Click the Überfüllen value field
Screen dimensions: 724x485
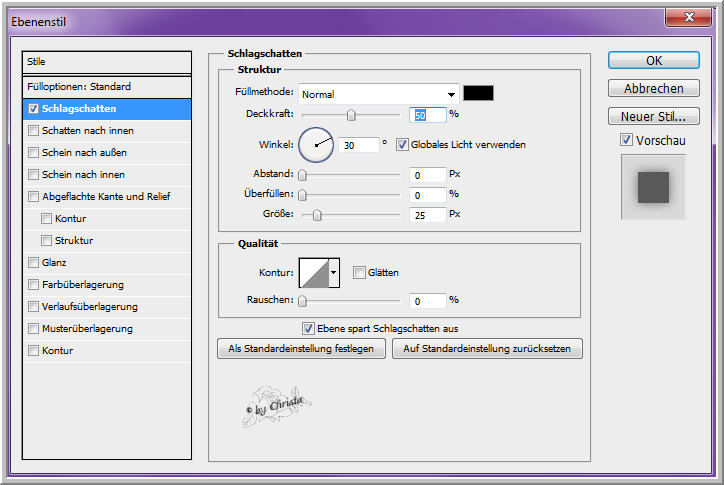click(428, 195)
